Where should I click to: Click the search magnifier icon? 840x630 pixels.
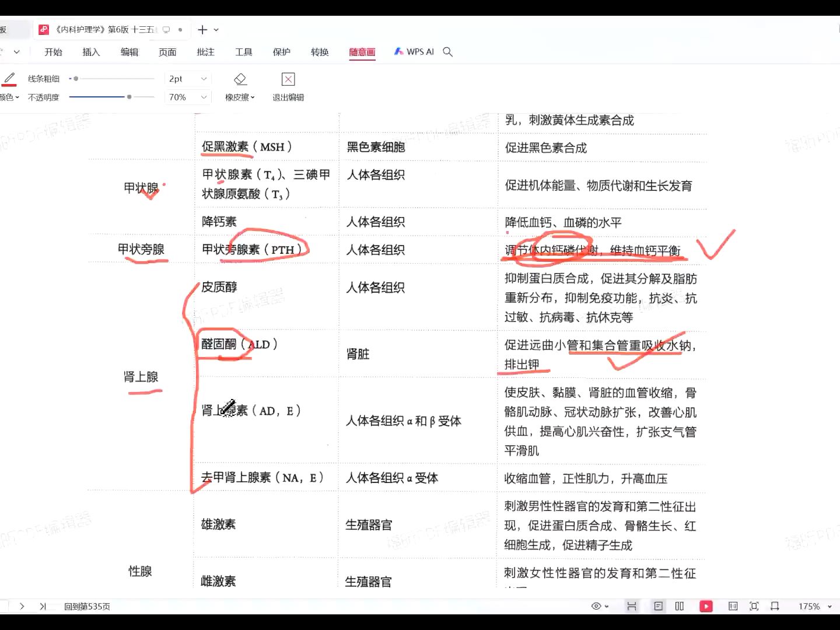pyautogui.click(x=448, y=52)
